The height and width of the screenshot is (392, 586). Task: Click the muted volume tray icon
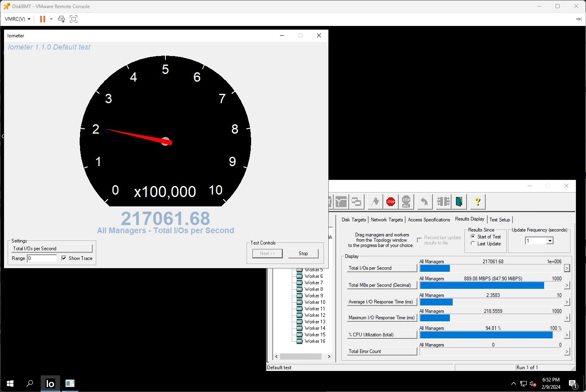pos(533,383)
